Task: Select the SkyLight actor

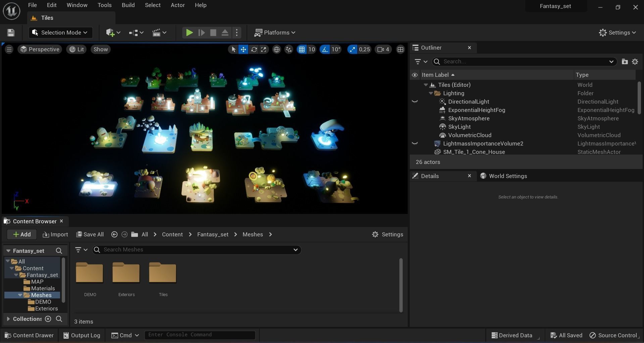Action: pos(459,127)
